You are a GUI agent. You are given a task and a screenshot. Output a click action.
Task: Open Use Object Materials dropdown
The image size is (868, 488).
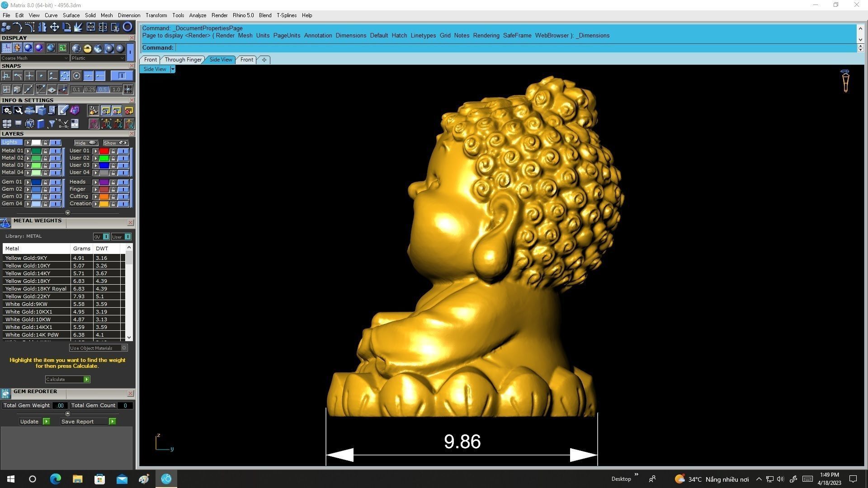pos(98,348)
